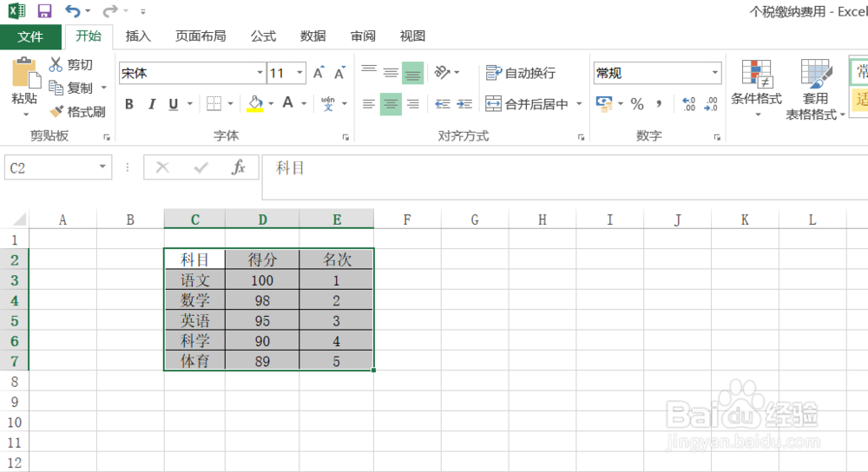The width and height of the screenshot is (868, 472).
Task: Align cell text to the right
Action: 413,104
